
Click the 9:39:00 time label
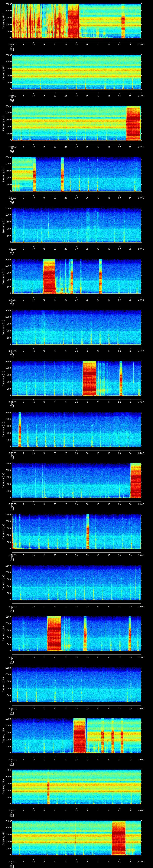click(x=12, y=810)
